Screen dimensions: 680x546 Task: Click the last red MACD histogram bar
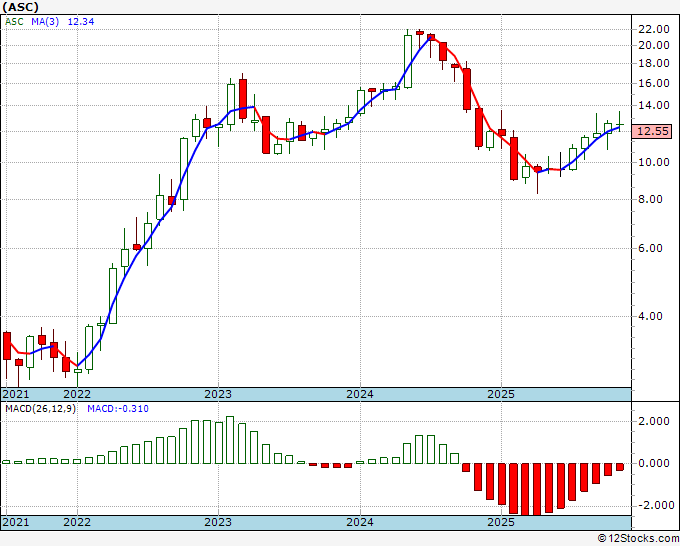pos(620,467)
